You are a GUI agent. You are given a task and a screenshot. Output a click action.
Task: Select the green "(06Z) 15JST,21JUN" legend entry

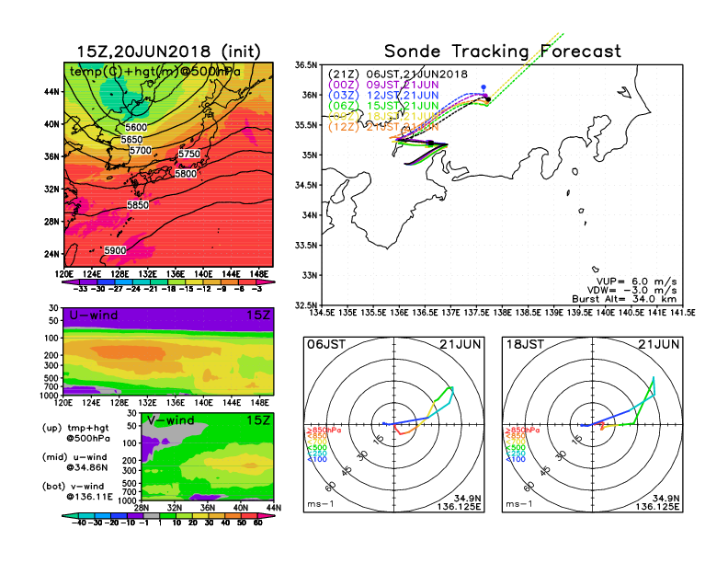[383, 106]
